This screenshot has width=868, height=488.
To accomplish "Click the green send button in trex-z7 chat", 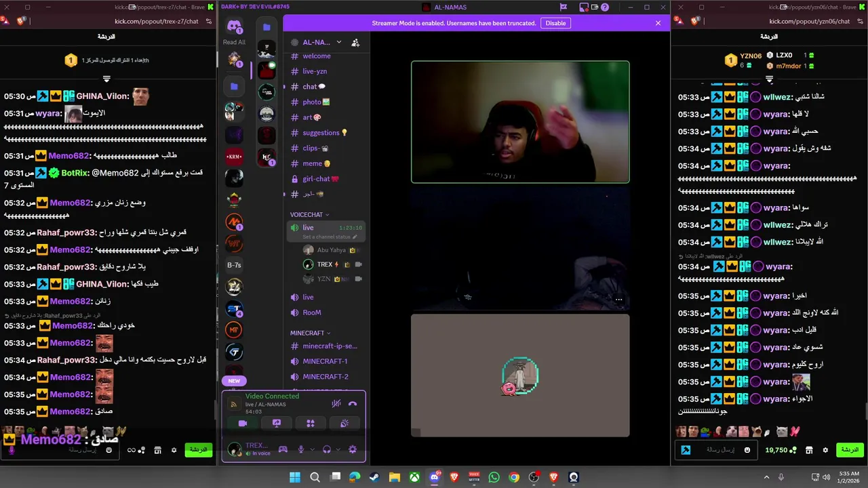I will pyautogui.click(x=199, y=450).
